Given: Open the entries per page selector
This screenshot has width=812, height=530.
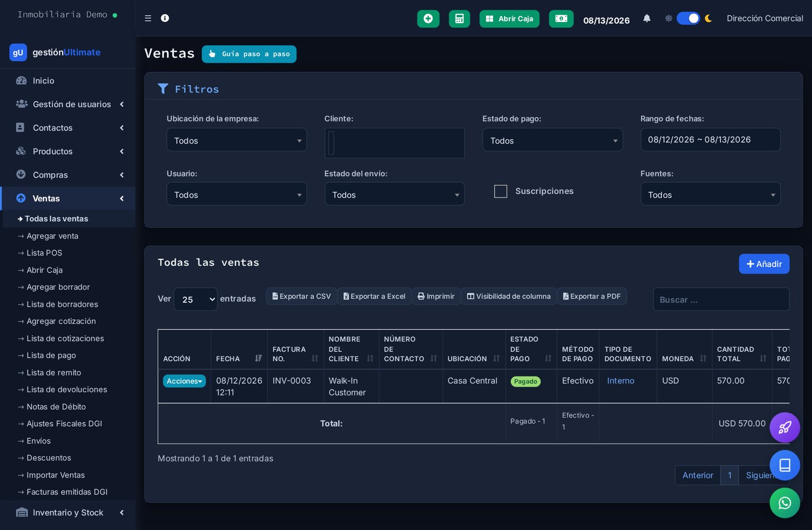Looking at the screenshot, I should coord(195,299).
